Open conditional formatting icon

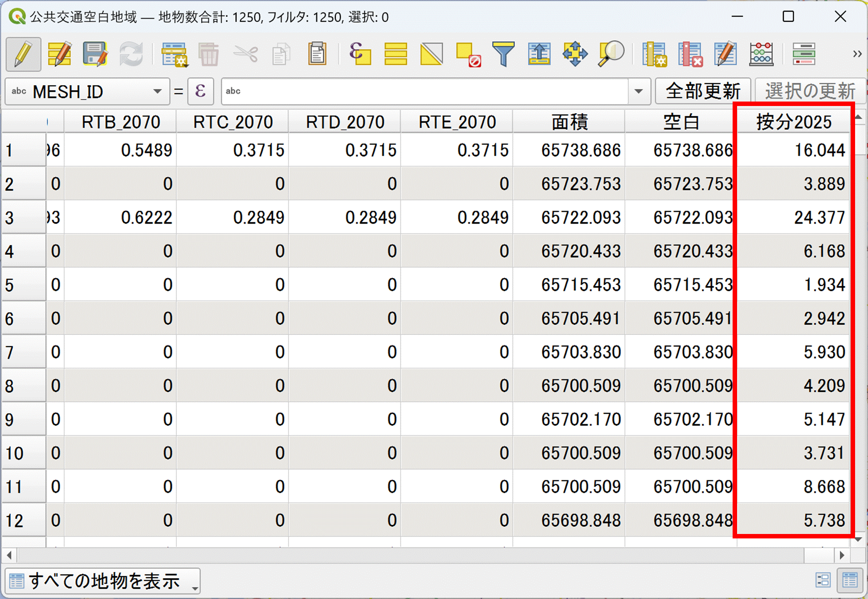(804, 54)
